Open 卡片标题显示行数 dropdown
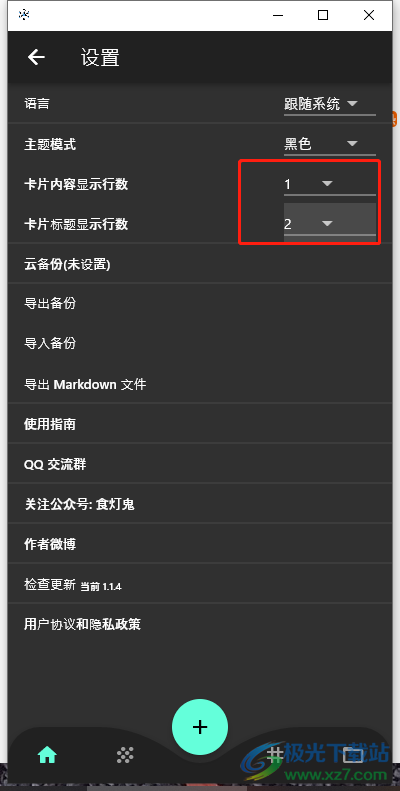The height and width of the screenshot is (791, 400). 329,223
